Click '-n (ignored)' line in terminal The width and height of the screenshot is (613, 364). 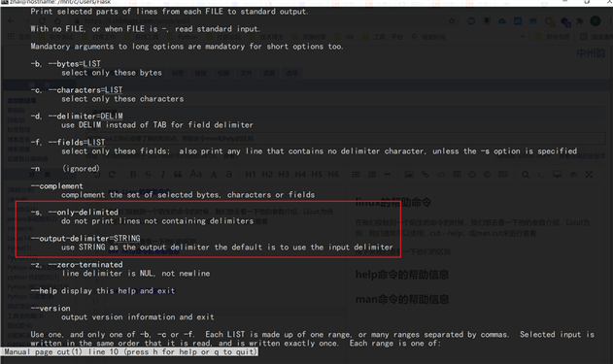(x=65, y=168)
